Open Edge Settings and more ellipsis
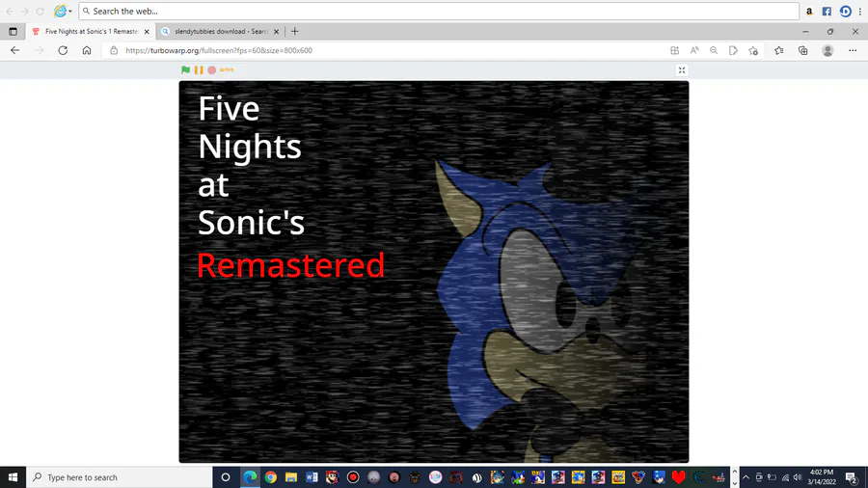Viewport: 868px width, 488px height. (x=853, y=50)
